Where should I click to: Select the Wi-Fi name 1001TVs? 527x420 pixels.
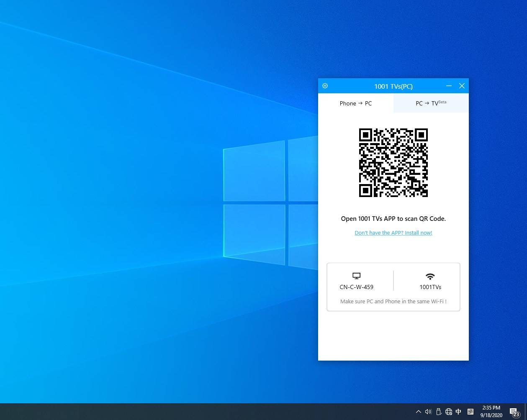(430, 287)
